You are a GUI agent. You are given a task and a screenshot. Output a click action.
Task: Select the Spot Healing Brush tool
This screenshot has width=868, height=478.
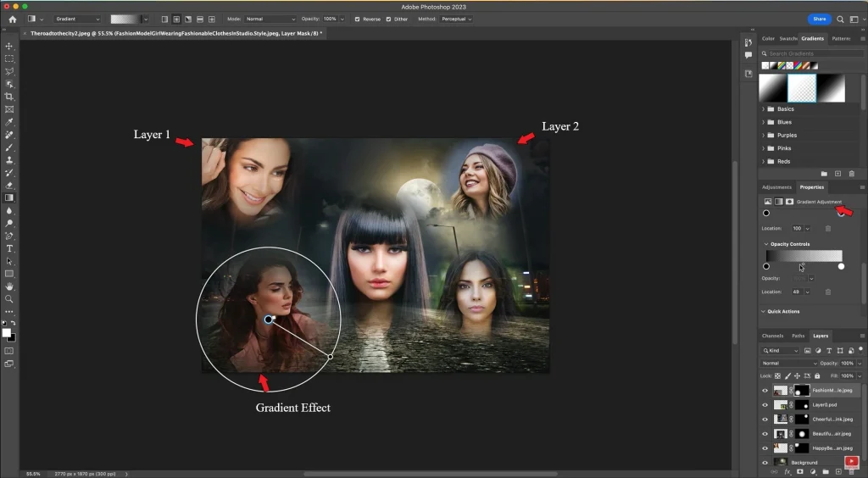click(8, 135)
